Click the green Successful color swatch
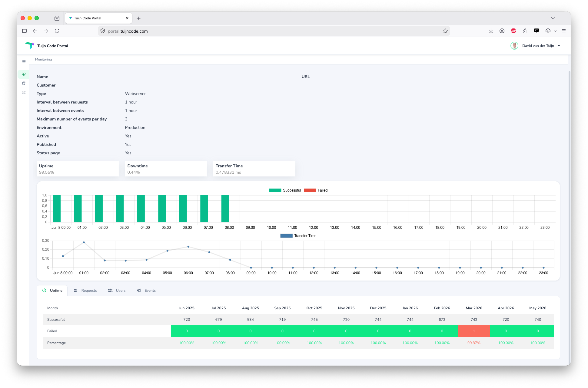 275,190
